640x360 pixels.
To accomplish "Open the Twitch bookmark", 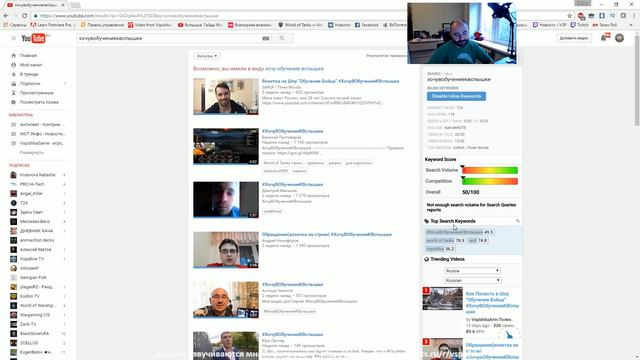I will click(x=580, y=25).
